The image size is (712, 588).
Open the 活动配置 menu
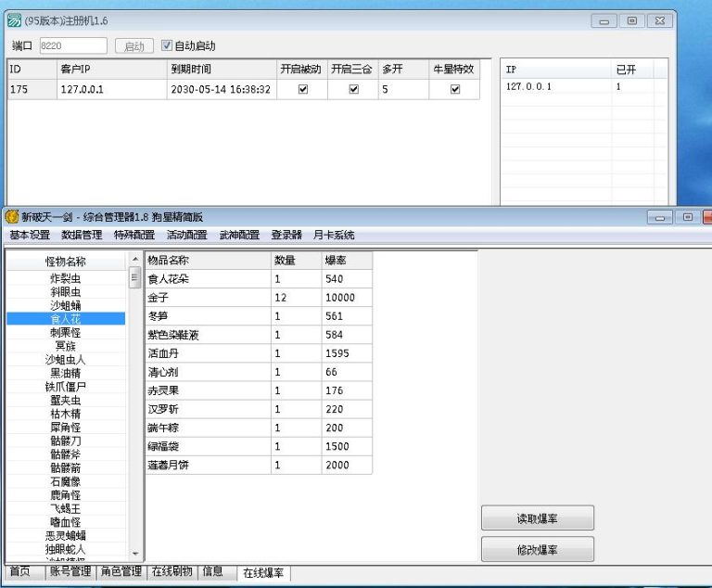pos(186,236)
